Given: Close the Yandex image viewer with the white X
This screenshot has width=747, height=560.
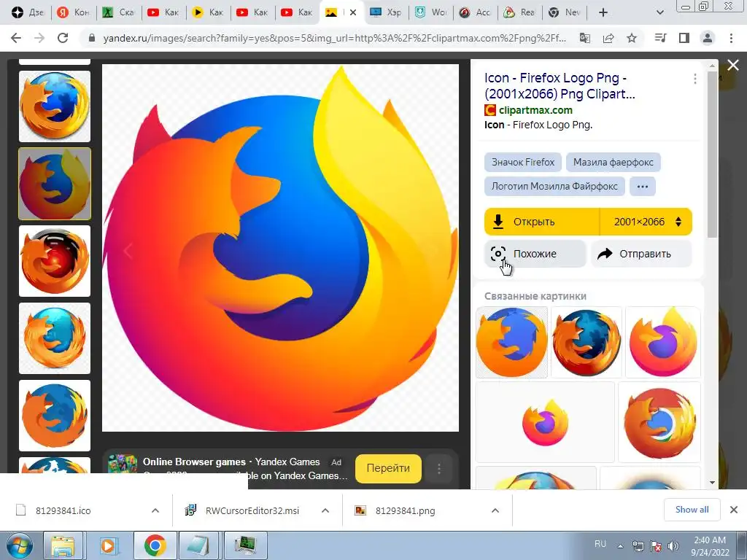Looking at the screenshot, I should point(733,65).
